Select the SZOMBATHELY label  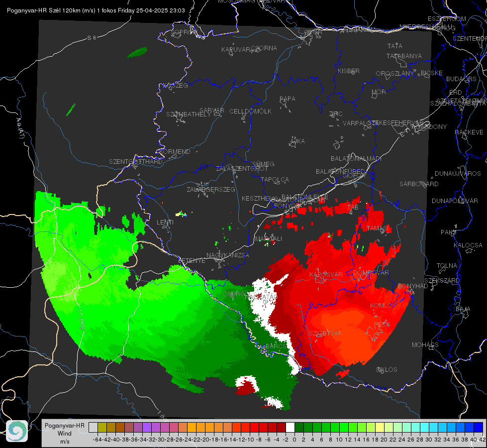click(189, 114)
